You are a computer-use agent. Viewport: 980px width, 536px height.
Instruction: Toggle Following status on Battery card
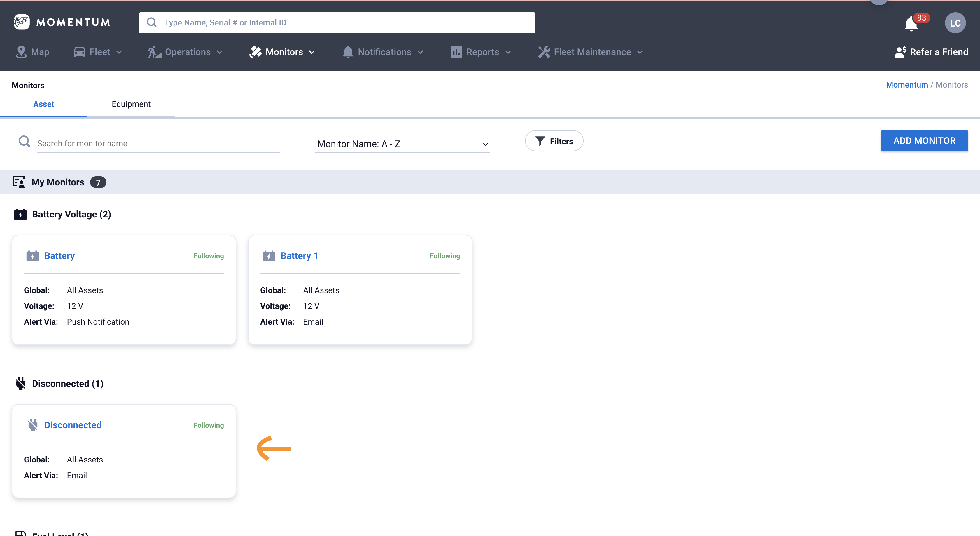tap(209, 256)
